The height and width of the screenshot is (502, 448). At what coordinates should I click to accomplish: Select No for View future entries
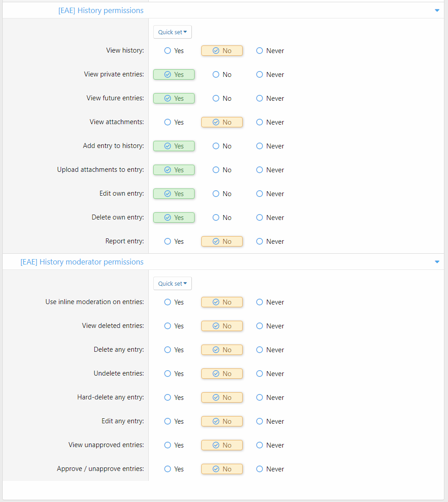click(216, 99)
